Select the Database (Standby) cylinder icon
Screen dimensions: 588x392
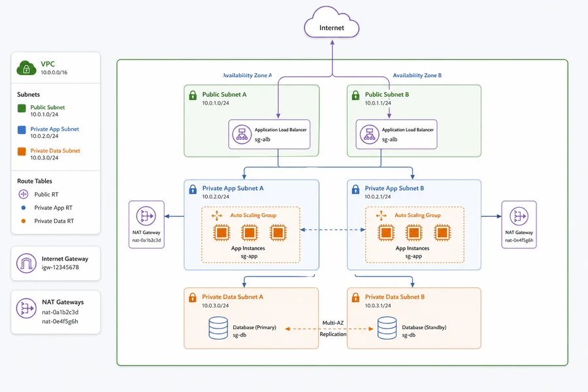click(x=387, y=328)
